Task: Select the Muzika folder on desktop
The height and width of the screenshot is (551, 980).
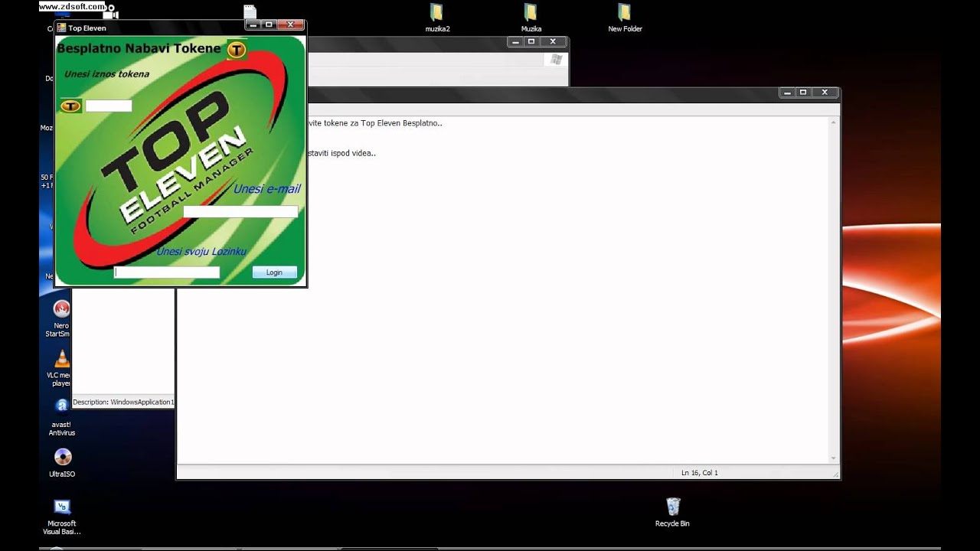Action: pos(531,18)
